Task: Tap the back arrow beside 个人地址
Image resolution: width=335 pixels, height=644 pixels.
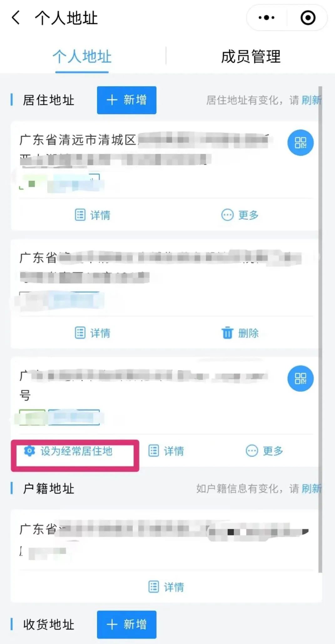Action: pyautogui.click(x=16, y=18)
